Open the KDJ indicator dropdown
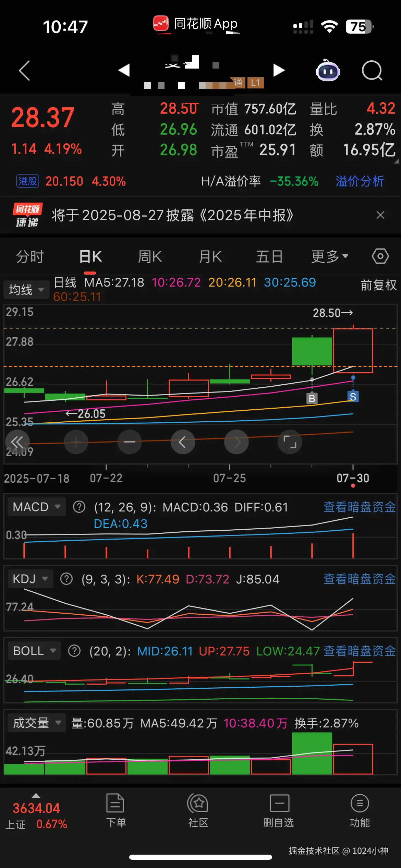This screenshot has width=401, height=868. 30,579
